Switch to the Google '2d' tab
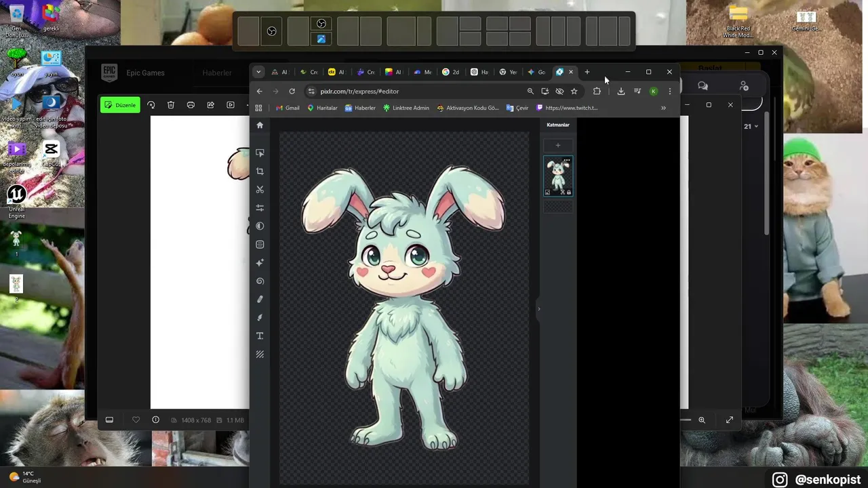Image resolution: width=868 pixels, height=488 pixels. click(x=451, y=72)
